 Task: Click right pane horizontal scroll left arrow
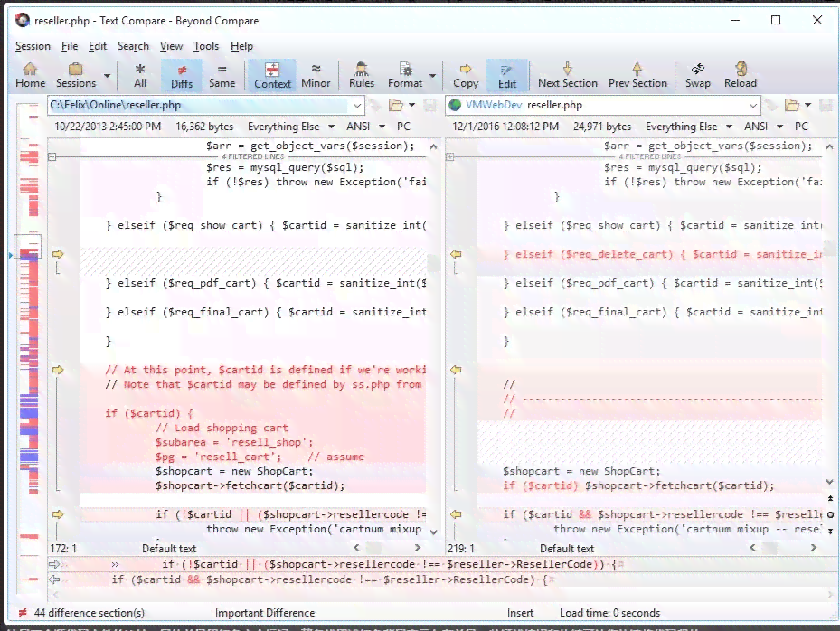(x=752, y=548)
